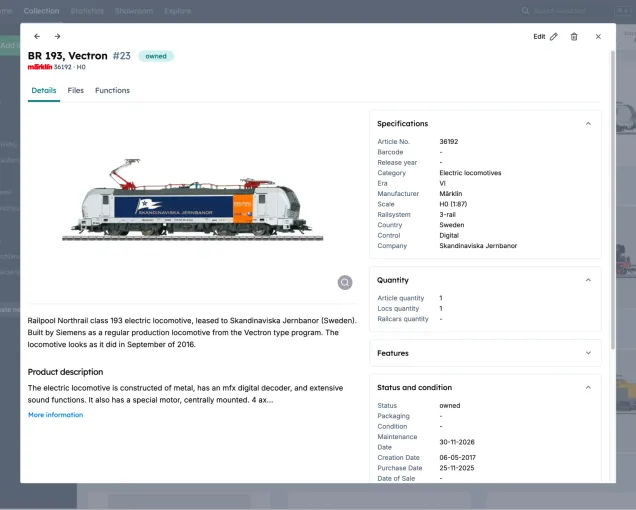Open Collection in the top navigation
The image size is (636, 510).
[x=41, y=11]
